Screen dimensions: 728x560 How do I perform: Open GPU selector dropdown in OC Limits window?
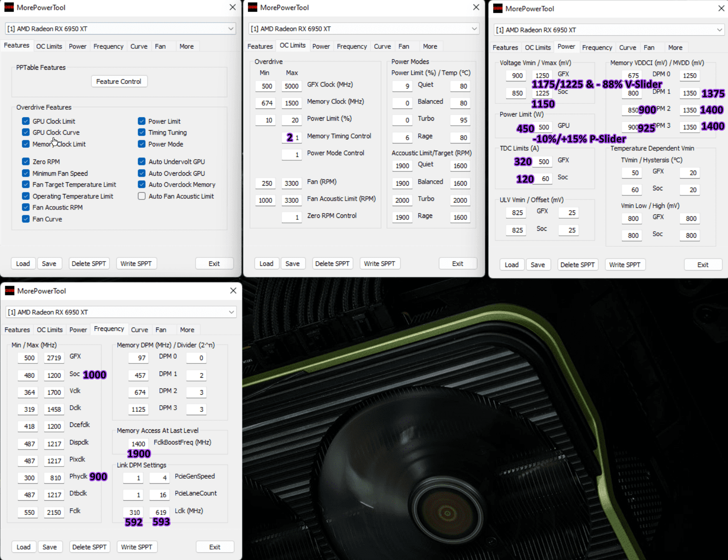pyautogui.click(x=364, y=29)
